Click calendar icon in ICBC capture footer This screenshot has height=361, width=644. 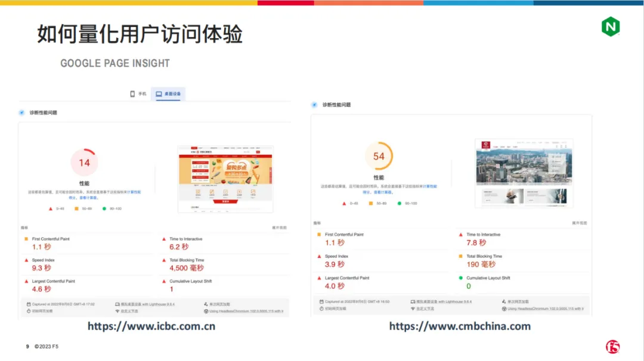click(x=29, y=304)
